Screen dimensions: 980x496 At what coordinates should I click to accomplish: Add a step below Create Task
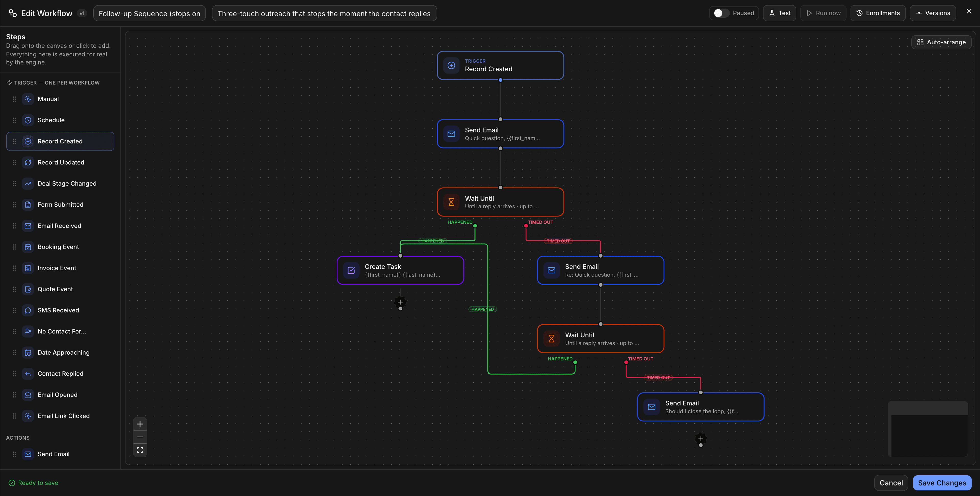400,302
